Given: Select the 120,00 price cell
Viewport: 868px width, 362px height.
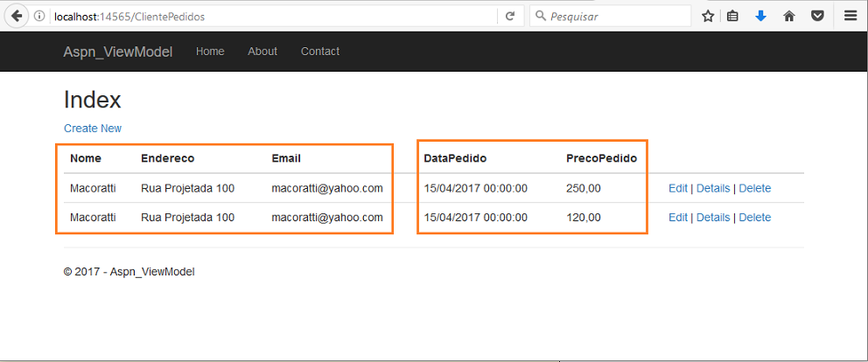Looking at the screenshot, I should point(584,218).
